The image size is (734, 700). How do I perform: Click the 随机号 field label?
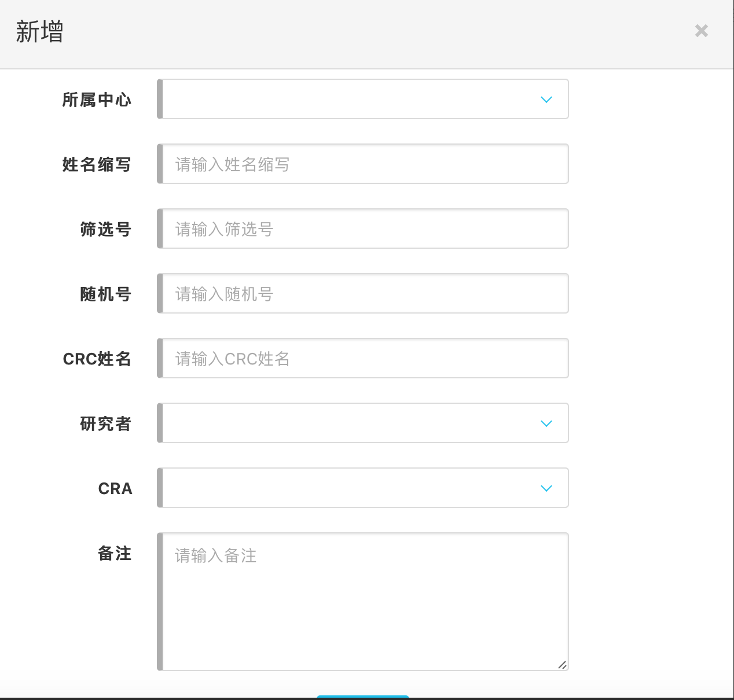[105, 294]
